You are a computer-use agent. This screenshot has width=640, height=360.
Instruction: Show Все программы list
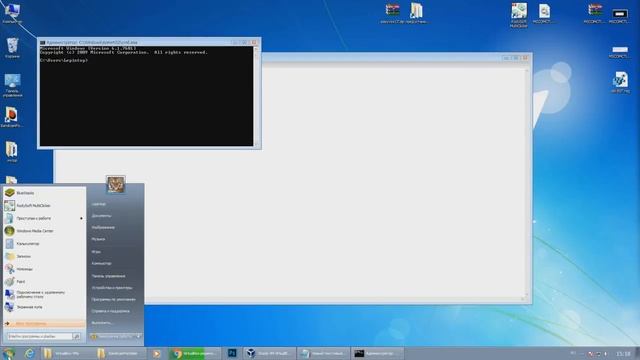coord(44,323)
